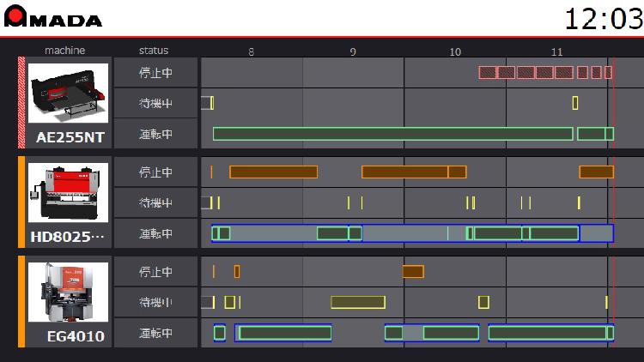644x362 pixels.
Task: Click the EG4010 orange status indicator strip
Action: [21, 302]
